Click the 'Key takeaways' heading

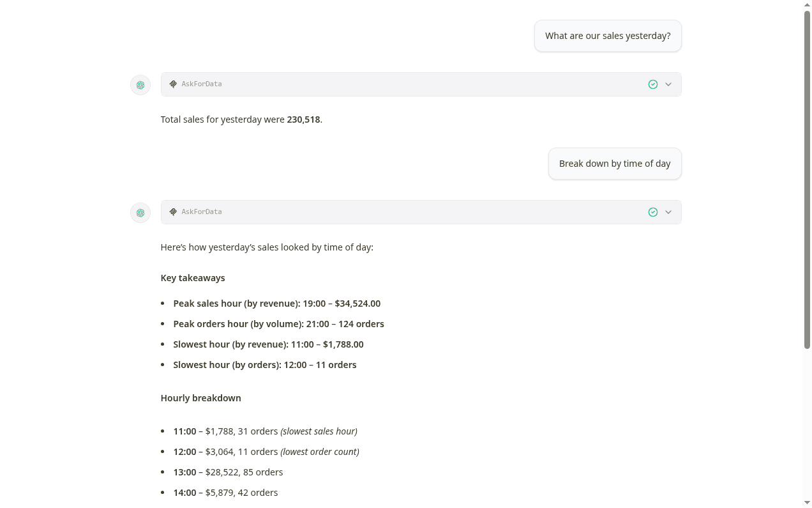[x=193, y=277]
